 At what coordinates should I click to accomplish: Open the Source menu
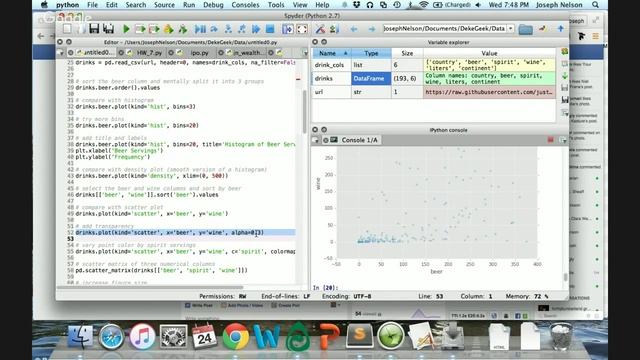tap(164, 5)
